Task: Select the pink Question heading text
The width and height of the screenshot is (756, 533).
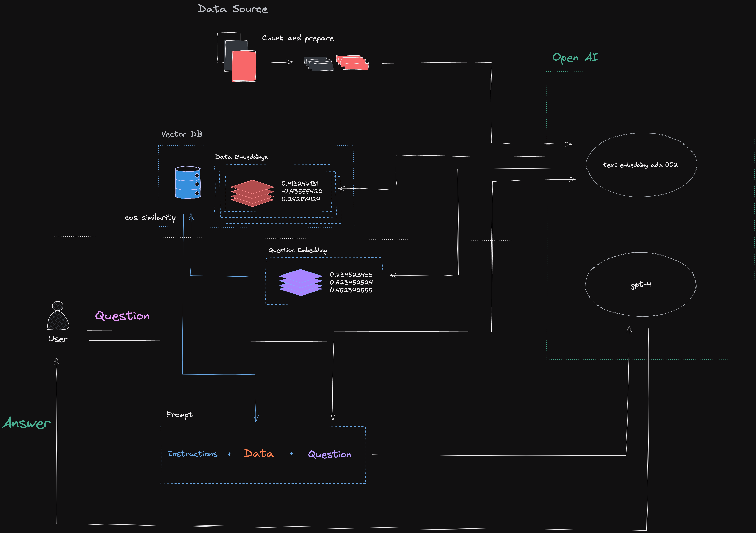Action: [122, 316]
